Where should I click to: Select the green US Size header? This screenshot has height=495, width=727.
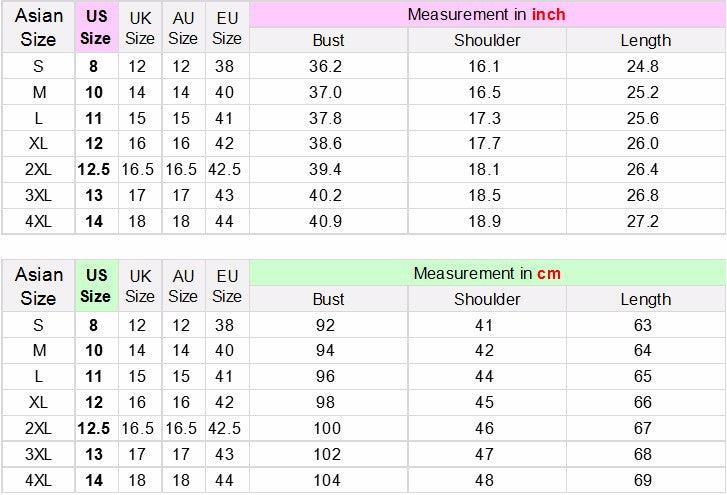[x=96, y=285]
